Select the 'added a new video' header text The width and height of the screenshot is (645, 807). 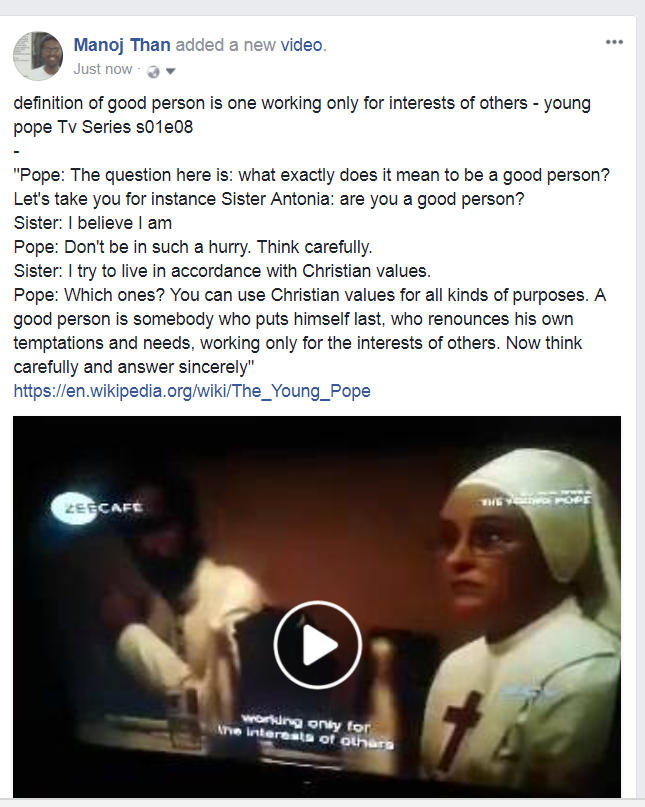click(249, 45)
